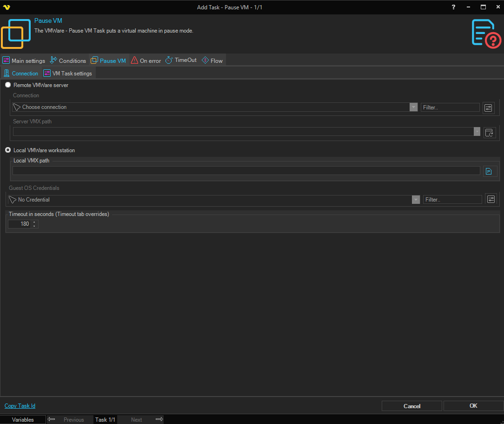This screenshot has width=504, height=424.
Task: Open the task help documentation icon
Action: tap(486, 34)
